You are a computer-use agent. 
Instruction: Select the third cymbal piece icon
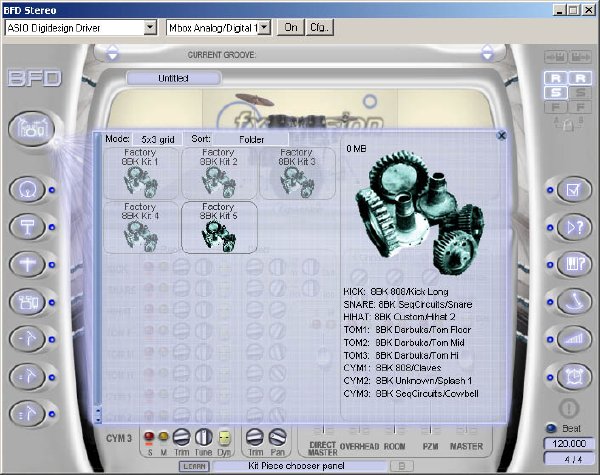[x=28, y=414]
